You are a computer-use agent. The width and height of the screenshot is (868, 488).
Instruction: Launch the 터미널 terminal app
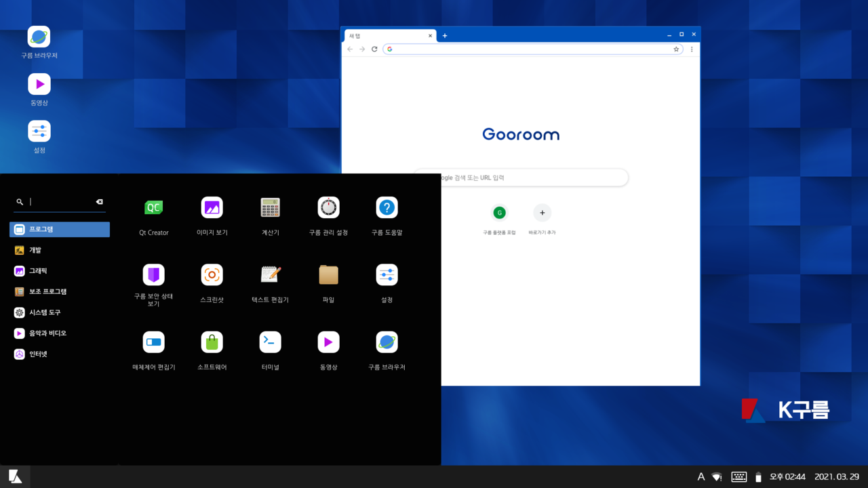click(270, 342)
